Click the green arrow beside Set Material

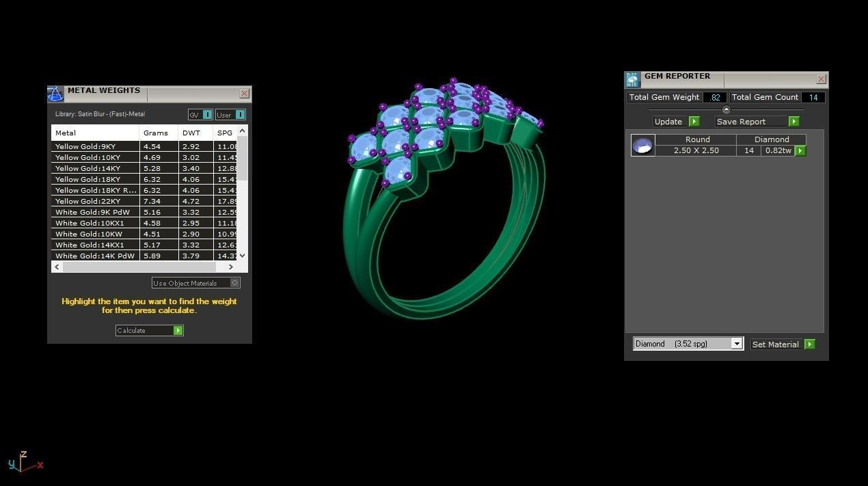[x=809, y=345]
